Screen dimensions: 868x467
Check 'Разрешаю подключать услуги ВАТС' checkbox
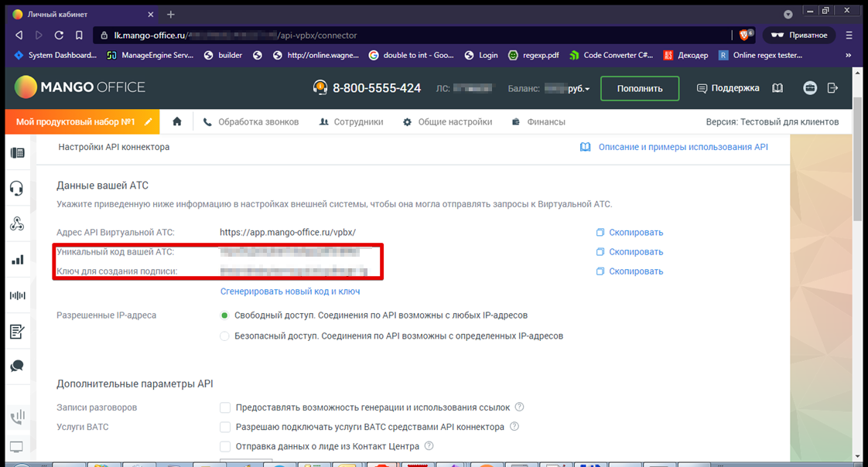[225, 427]
